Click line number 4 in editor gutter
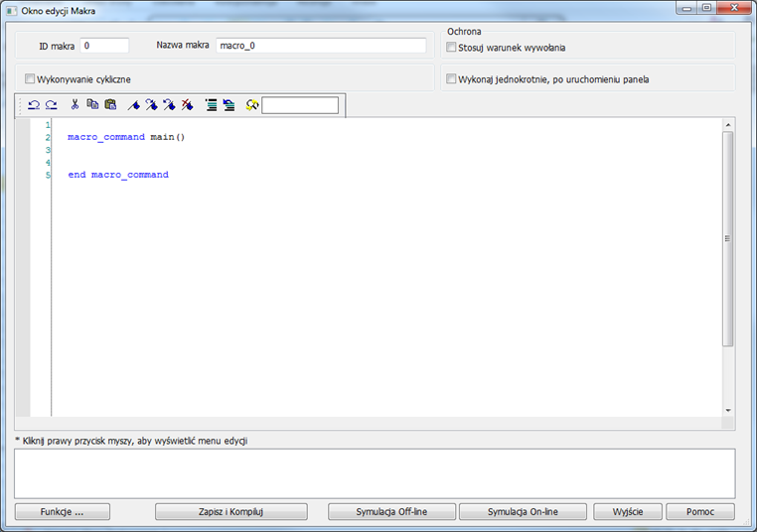This screenshot has height=532, width=757. tap(48, 163)
